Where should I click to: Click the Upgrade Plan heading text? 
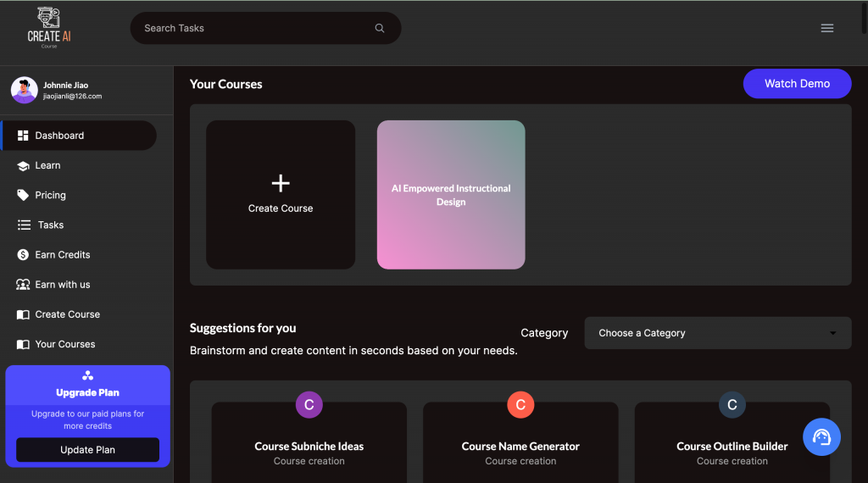tap(87, 393)
